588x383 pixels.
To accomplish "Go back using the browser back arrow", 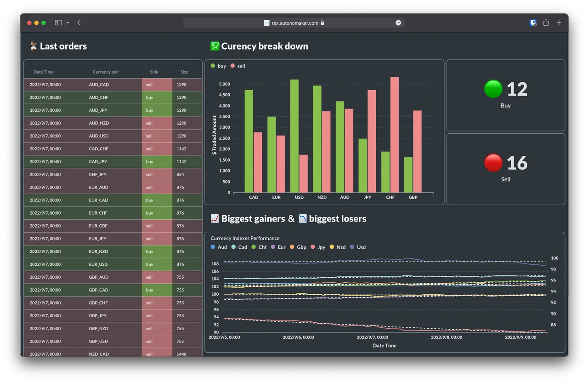I will click(x=79, y=23).
